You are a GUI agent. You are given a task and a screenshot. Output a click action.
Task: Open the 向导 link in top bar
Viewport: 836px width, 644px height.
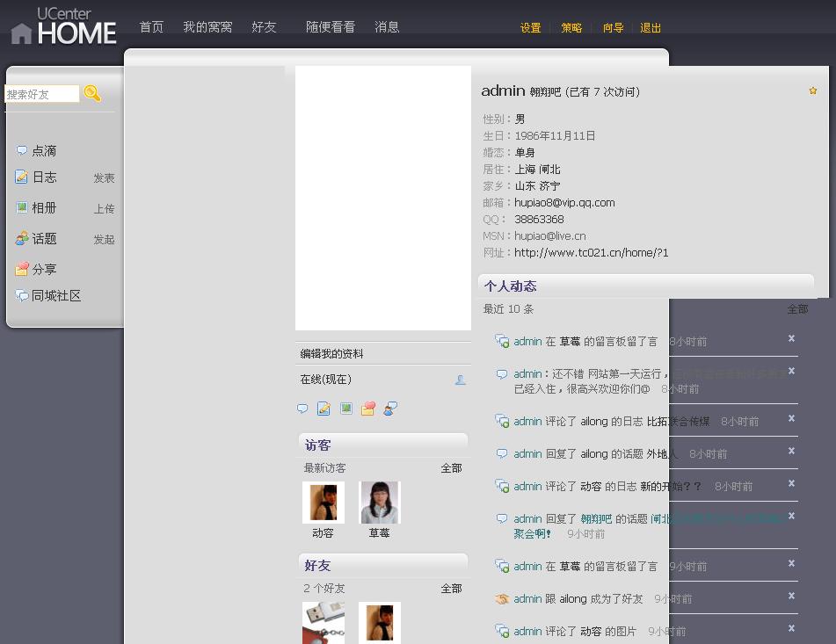[613, 28]
